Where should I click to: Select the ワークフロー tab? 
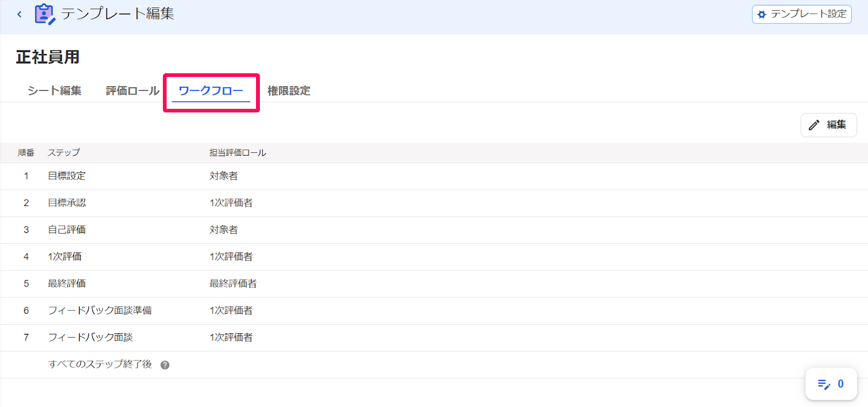coord(210,91)
